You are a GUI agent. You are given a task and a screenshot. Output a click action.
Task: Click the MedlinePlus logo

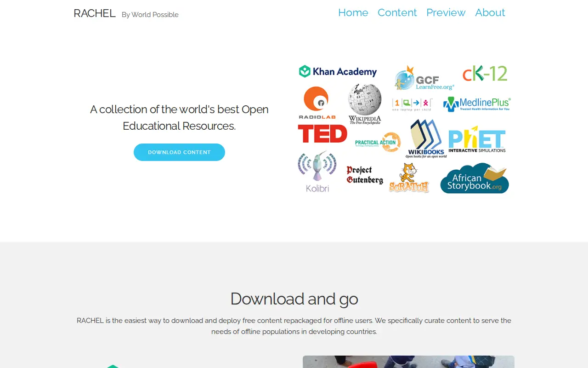477,104
